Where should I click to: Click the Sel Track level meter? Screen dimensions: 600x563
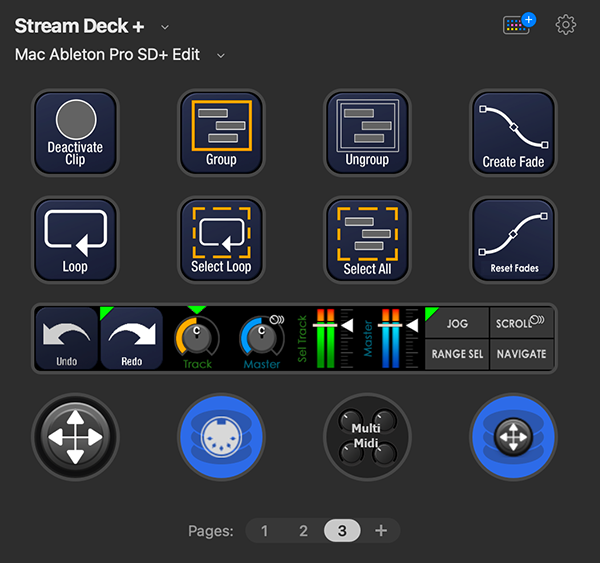coord(325,338)
